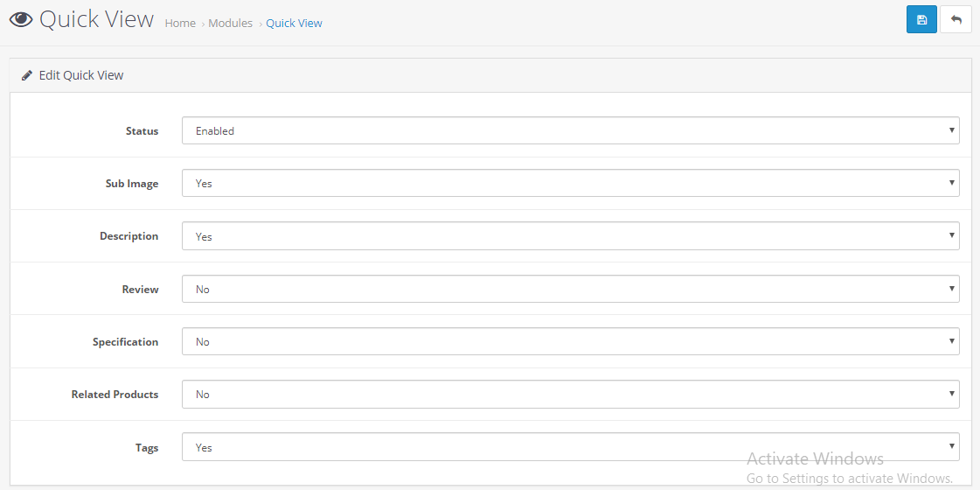The image size is (980, 490).
Task: Open the Tags dropdown
Action: [571, 447]
